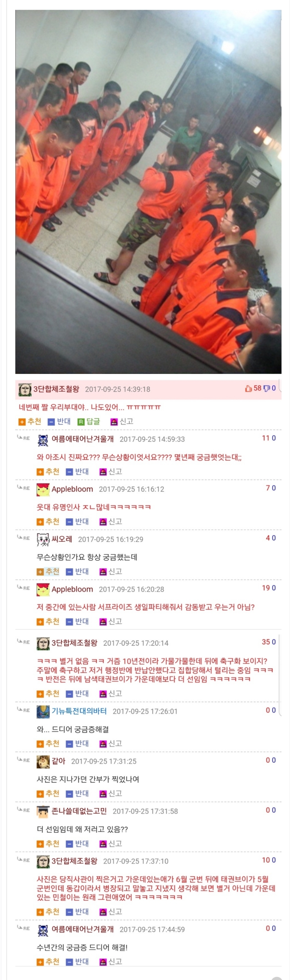Screen dimensions: 290x980
Task: Click Applebloom username at 16:16:12
Action: tap(72, 489)
